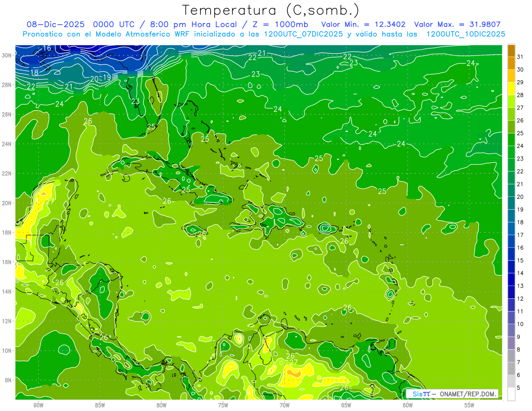Click the 'Valor Min. = 12.3402' text

tap(364, 24)
